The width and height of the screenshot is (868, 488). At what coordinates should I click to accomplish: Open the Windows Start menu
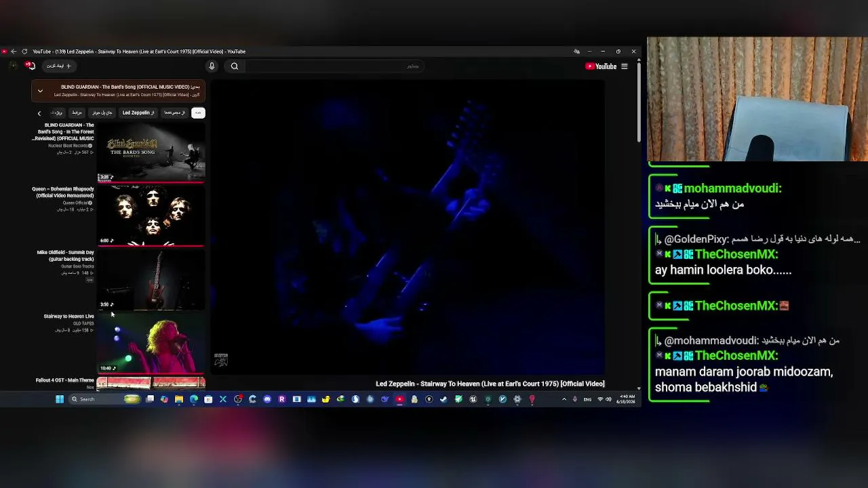60,399
